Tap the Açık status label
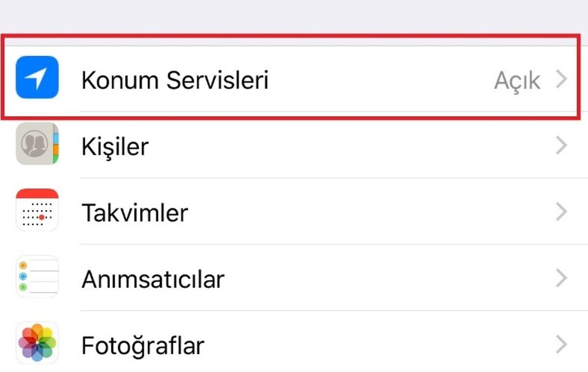Image resolution: width=588 pixels, height=372 pixels. click(x=517, y=79)
